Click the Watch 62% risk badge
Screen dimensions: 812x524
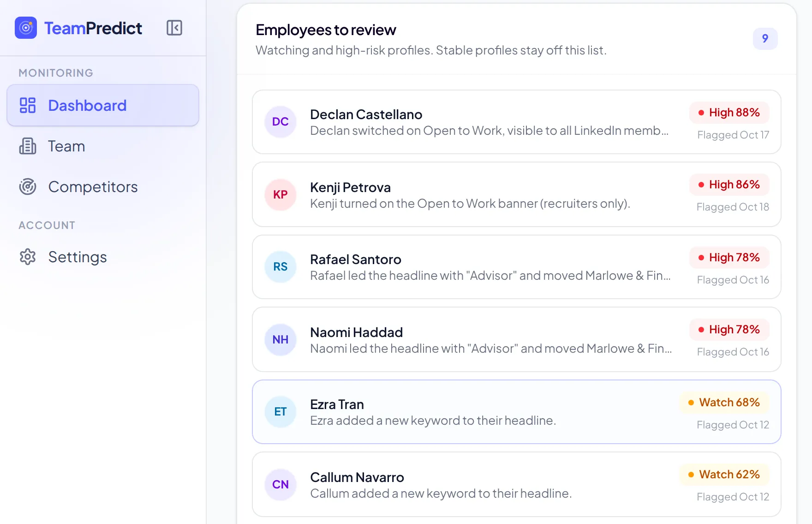[x=724, y=475]
